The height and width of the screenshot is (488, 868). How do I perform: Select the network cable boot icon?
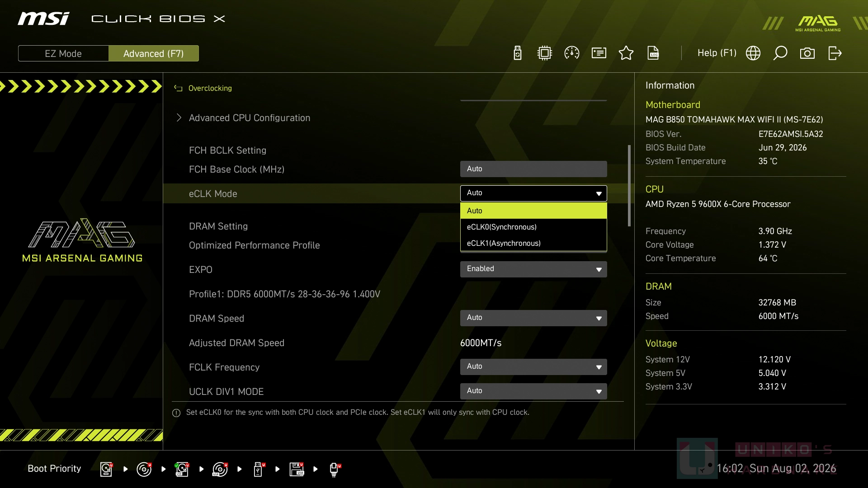pyautogui.click(x=335, y=469)
